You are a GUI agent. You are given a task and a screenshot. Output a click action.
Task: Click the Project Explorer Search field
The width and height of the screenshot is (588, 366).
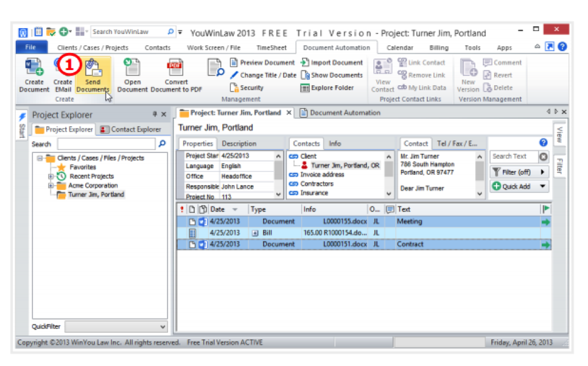point(106,144)
